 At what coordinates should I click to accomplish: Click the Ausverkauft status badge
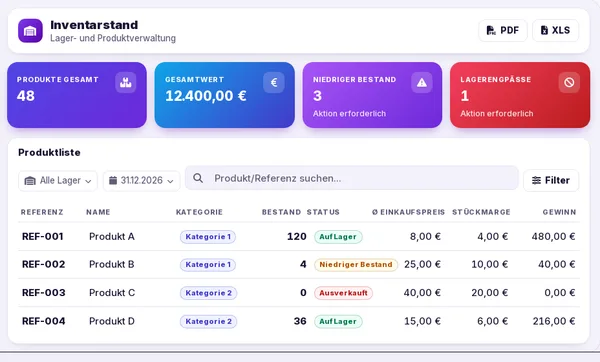coord(343,293)
